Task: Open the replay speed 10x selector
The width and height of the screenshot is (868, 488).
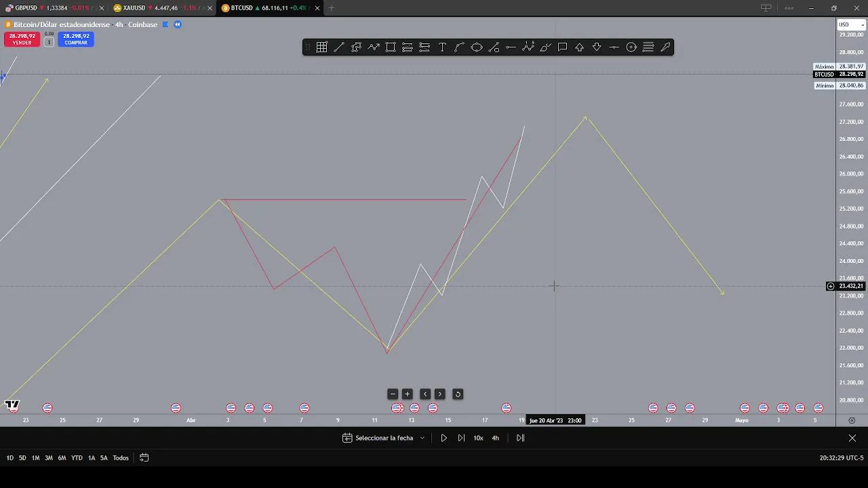Action: 478,438
